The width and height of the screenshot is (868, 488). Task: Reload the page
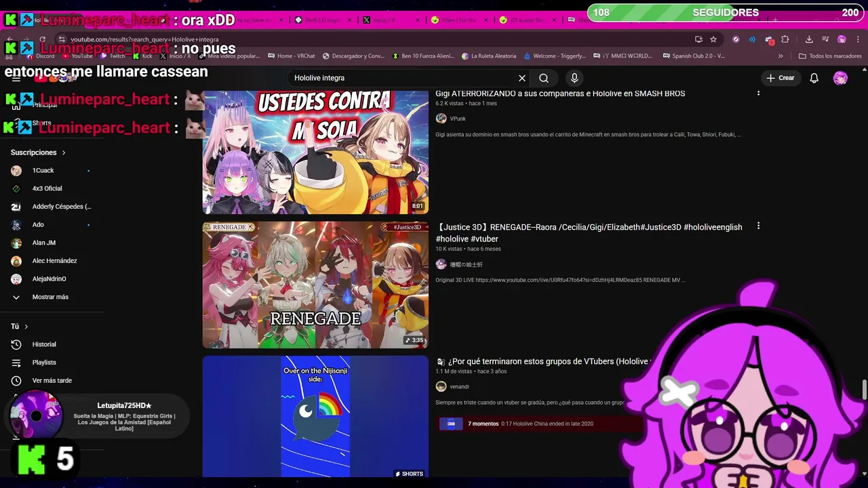42,39
